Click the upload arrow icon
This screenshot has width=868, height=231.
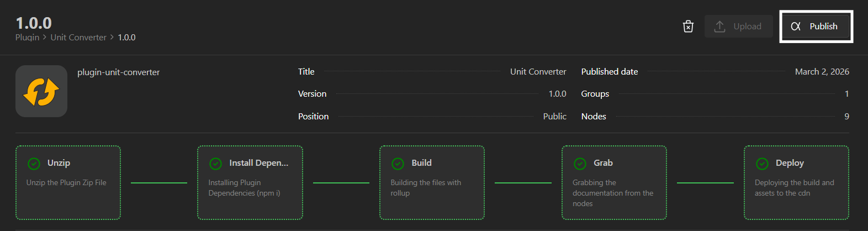pyautogui.click(x=719, y=27)
